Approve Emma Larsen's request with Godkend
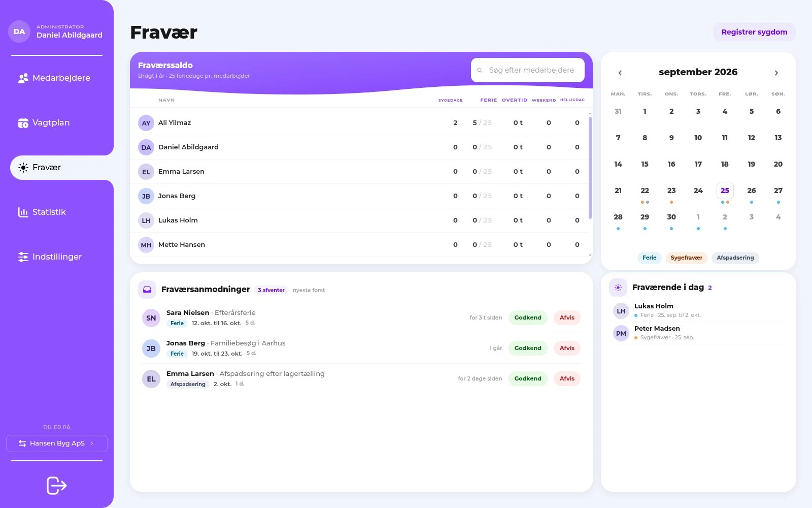 click(528, 379)
